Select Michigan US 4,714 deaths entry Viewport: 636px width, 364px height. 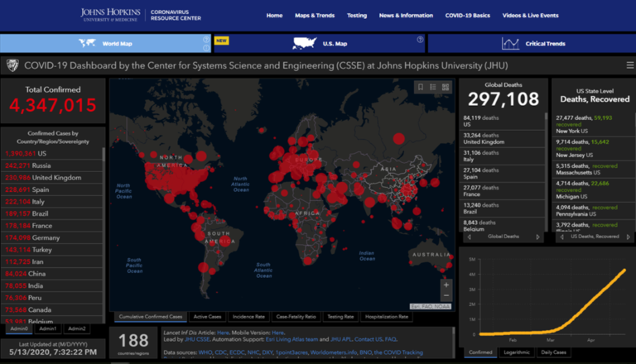tap(594, 189)
